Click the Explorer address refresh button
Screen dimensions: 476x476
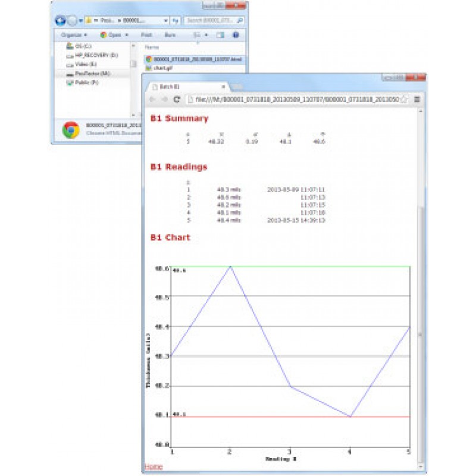point(176,20)
